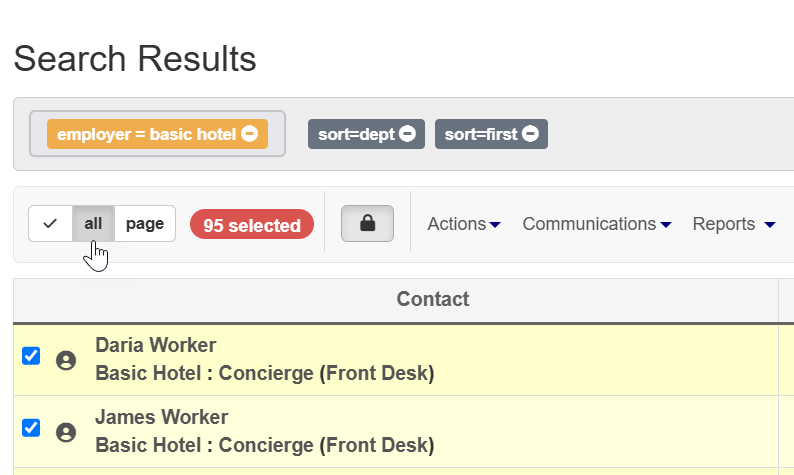
Task: Click the 95 selected badge
Action: (252, 224)
